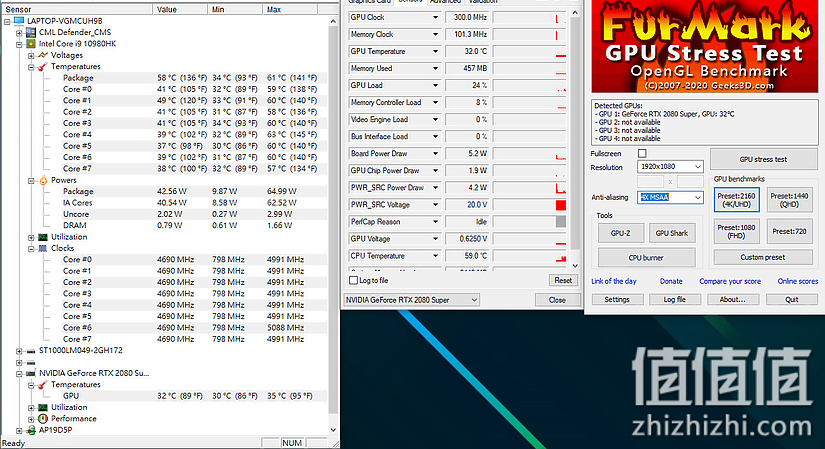Click the Value column header
This screenshot has width=825, height=449.
(181, 9)
